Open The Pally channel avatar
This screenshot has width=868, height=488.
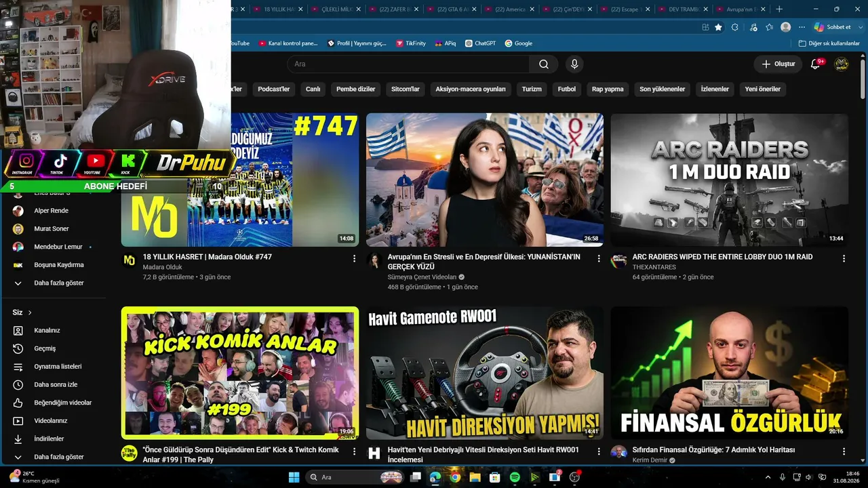(129, 453)
